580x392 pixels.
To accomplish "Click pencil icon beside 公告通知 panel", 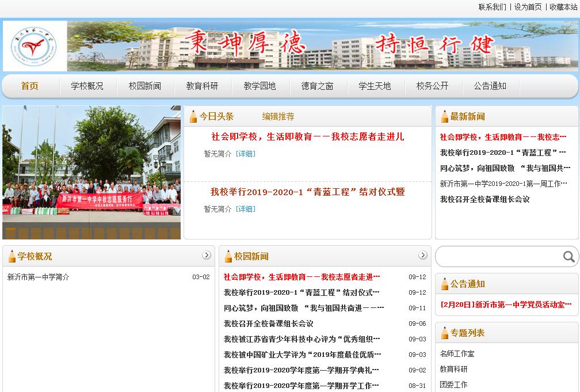I will tap(444, 284).
